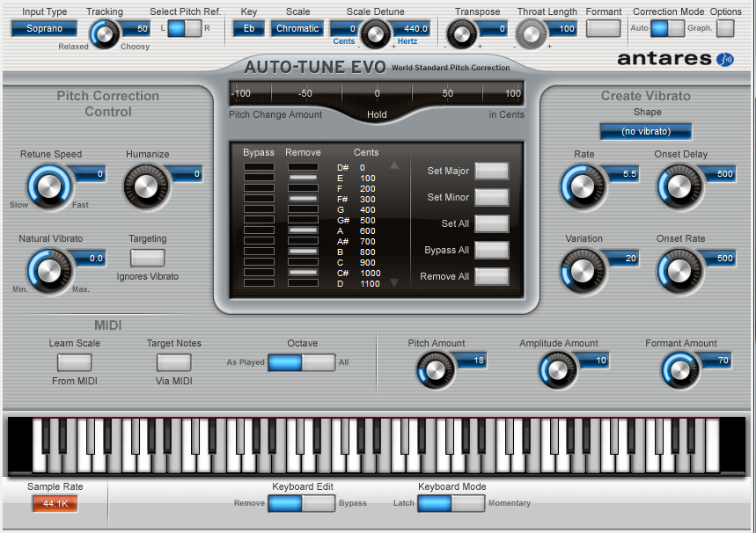Switch Correction Mode Auto/Graph. toggle
Viewport: 756px width, 533px height.
point(667,28)
